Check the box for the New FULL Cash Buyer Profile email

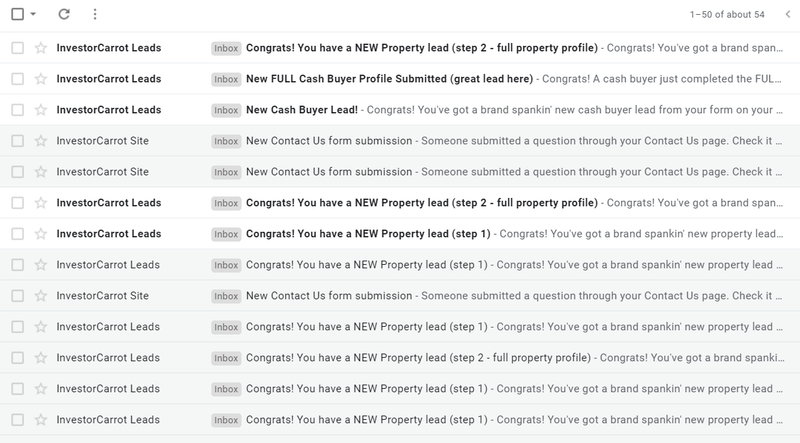[17, 78]
